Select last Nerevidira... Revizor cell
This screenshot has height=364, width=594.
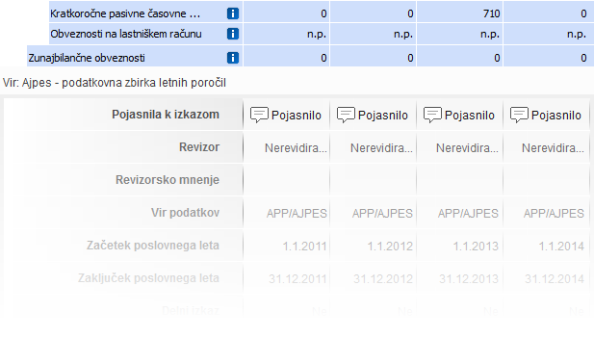tap(553, 147)
